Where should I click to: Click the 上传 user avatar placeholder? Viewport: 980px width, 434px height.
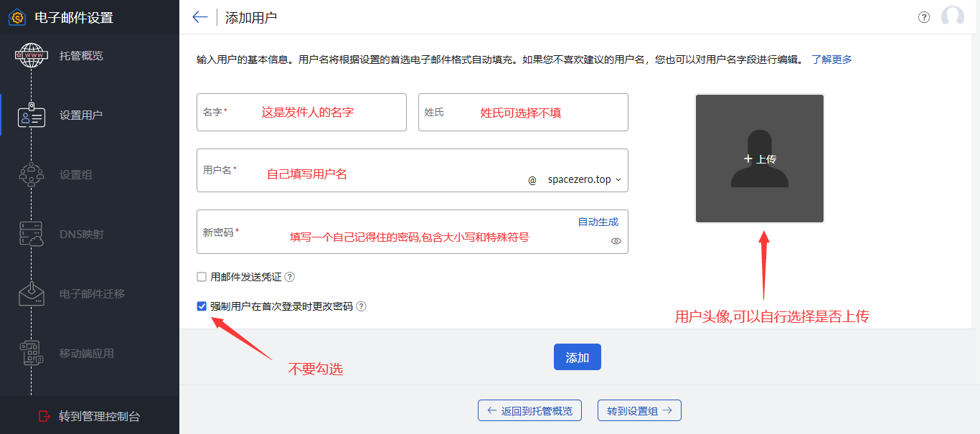tap(760, 159)
